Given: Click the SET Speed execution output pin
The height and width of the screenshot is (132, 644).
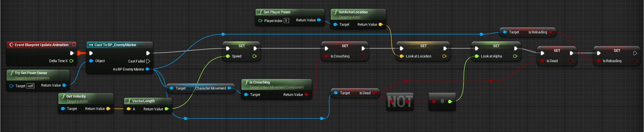Looking at the screenshot, I should 255,48.
